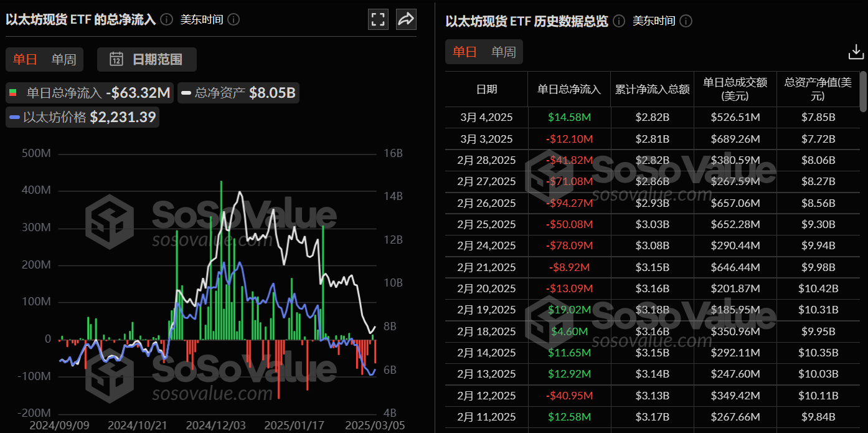Click the table's vertical scrollbar thumb
The height and width of the screenshot is (433, 868).
[863, 90]
